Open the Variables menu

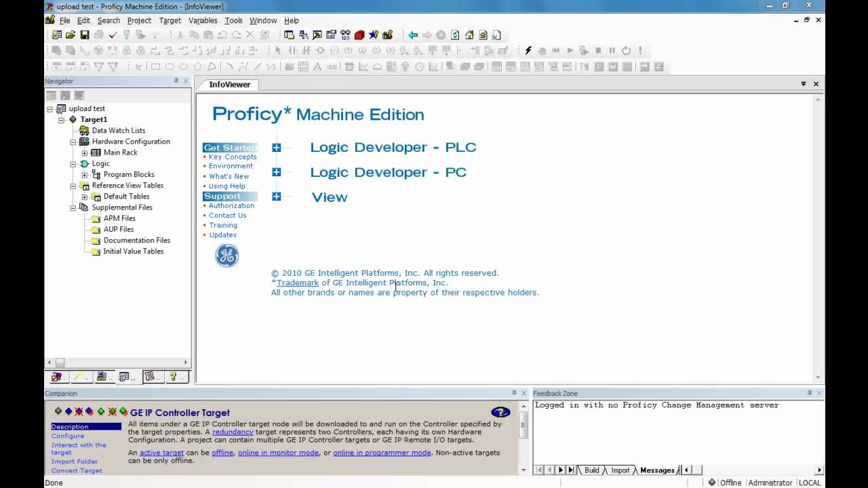pyautogui.click(x=203, y=20)
